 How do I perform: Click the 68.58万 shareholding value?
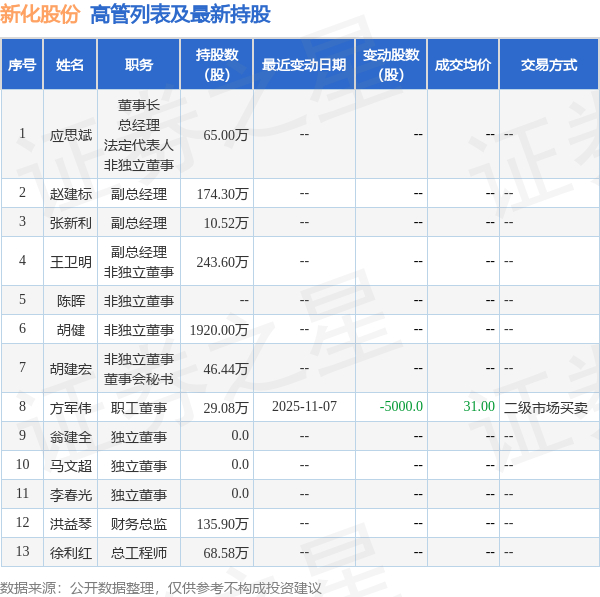click(x=226, y=553)
